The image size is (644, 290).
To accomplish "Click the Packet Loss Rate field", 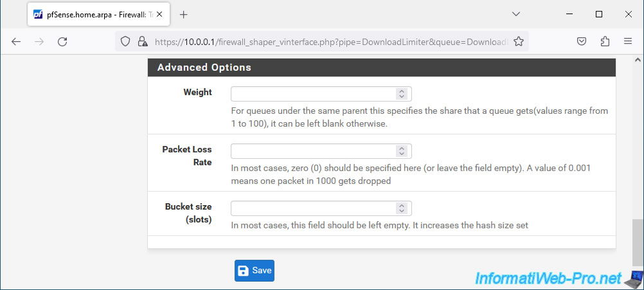I will 321,151.
